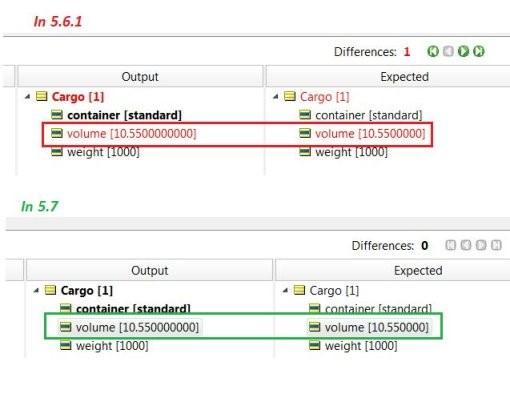Click Cargo folder icon in top Output pane

pyautogui.click(x=42, y=96)
